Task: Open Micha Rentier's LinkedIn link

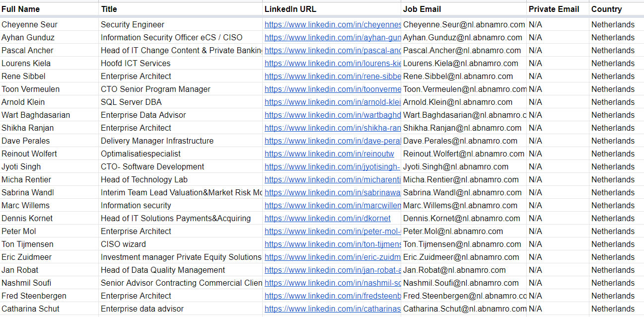Action: tap(333, 179)
